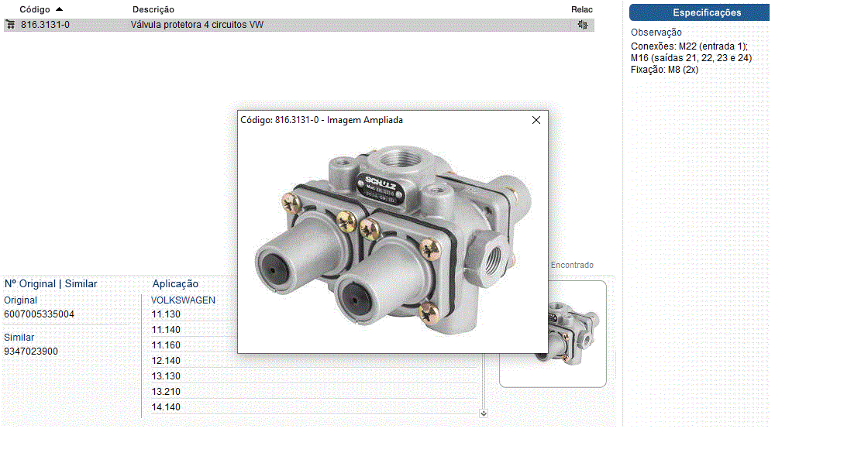Click product code 816.3131-0 in the list
Screen dimensions: 868x463
pos(45,25)
